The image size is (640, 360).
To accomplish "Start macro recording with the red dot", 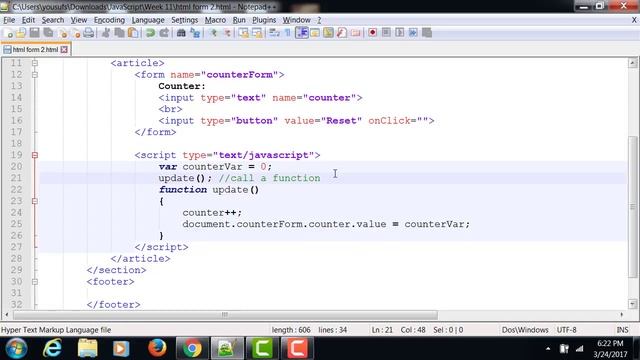I will [372, 33].
